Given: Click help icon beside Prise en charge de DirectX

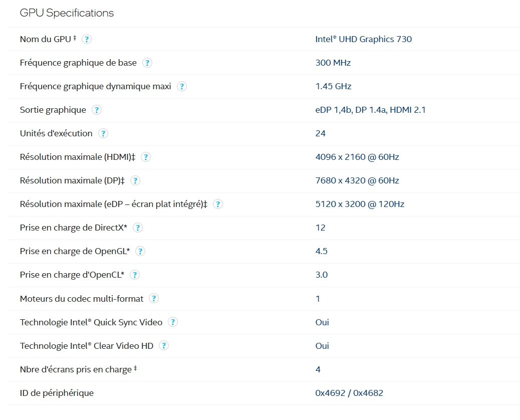Looking at the screenshot, I should point(138,228).
